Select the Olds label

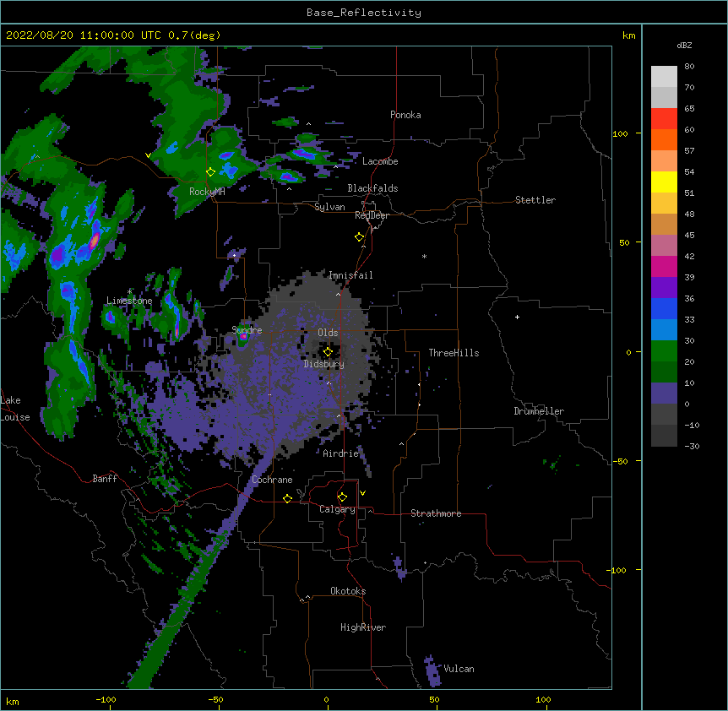tap(328, 333)
